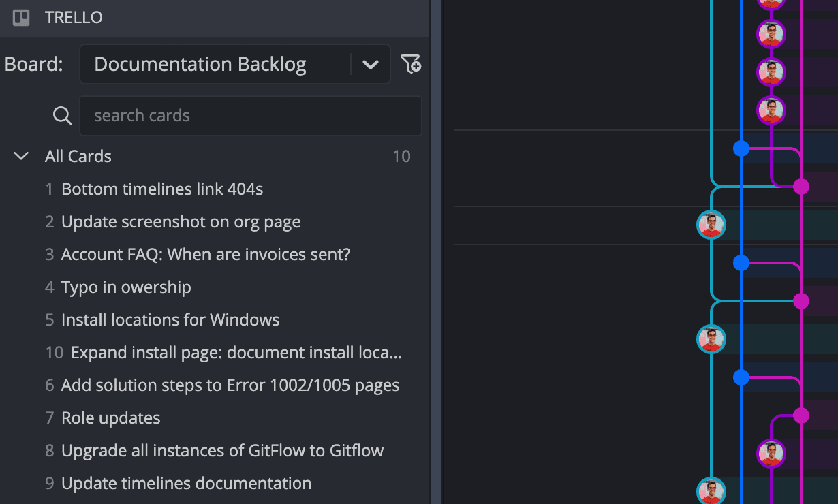
Task: Open 'Upgrade all instances of GitFlow' card
Action: tap(222, 451)
